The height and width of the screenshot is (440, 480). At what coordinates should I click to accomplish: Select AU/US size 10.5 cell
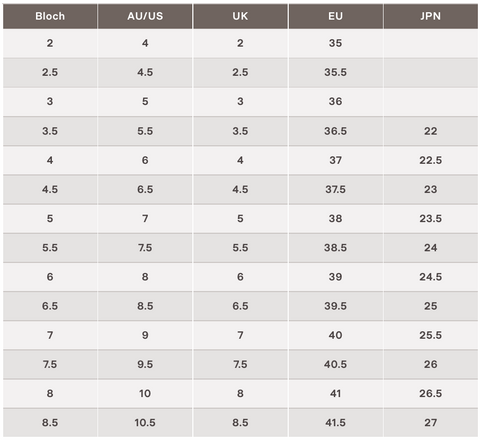(145, 423)
